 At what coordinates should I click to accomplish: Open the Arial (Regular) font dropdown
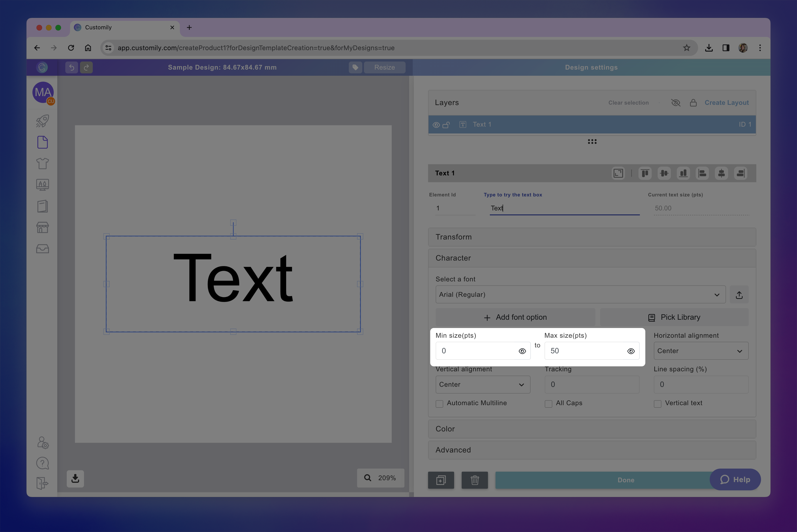[x=580, y=294]
